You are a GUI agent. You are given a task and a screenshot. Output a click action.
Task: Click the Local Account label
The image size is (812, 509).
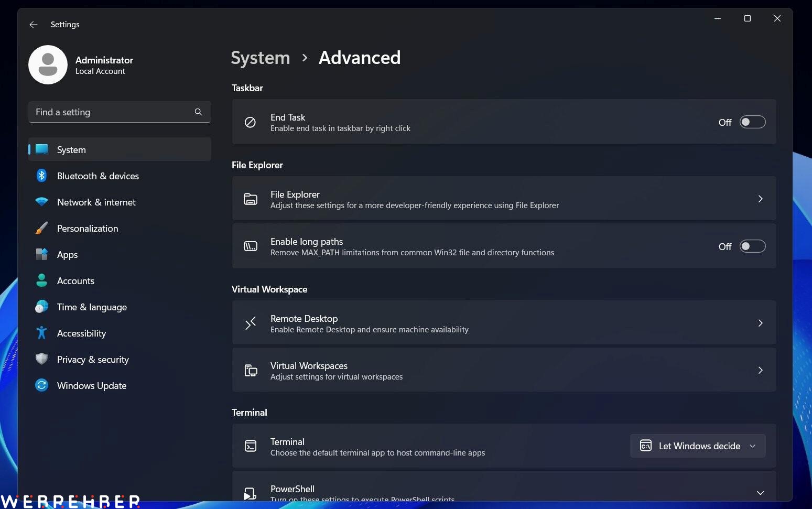tap(100, 71)
